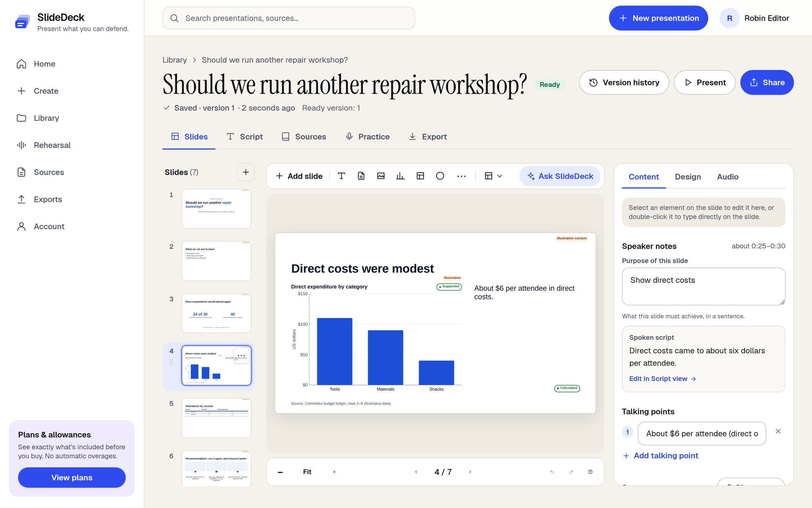Switch to the Script tab

[245, 137]
